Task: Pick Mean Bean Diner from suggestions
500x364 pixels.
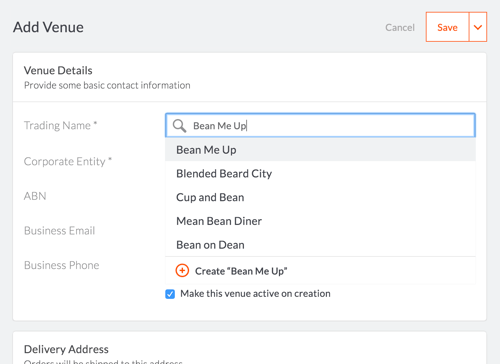Action: [x=320, y=221]
